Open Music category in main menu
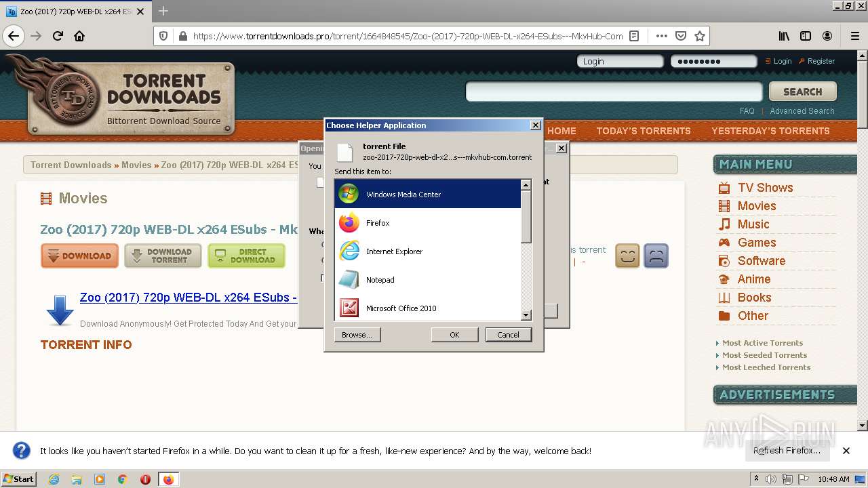The height and width of the screenshot is (488, 868). tap(753, 224)
